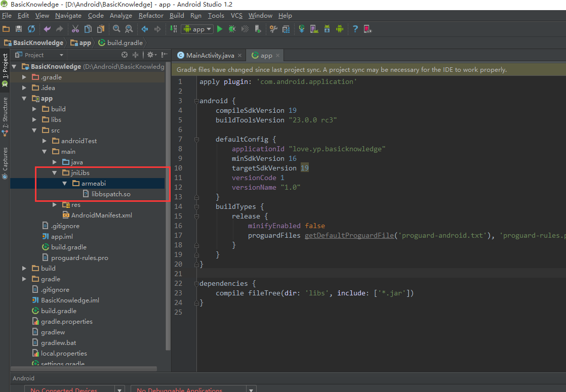566x392 pixels.
Task: Click the Project panel vertical scrollbar
Action: 168,205
